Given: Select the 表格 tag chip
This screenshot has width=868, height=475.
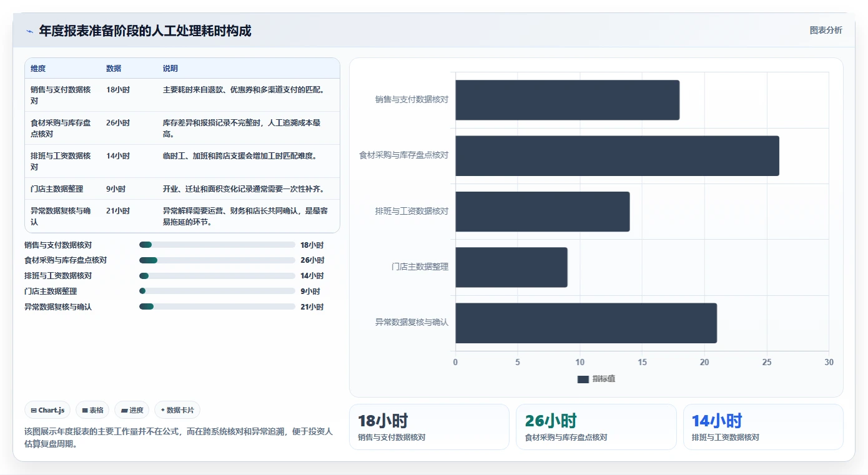Looking at the screenshot, I should click(x=92, y=410).
